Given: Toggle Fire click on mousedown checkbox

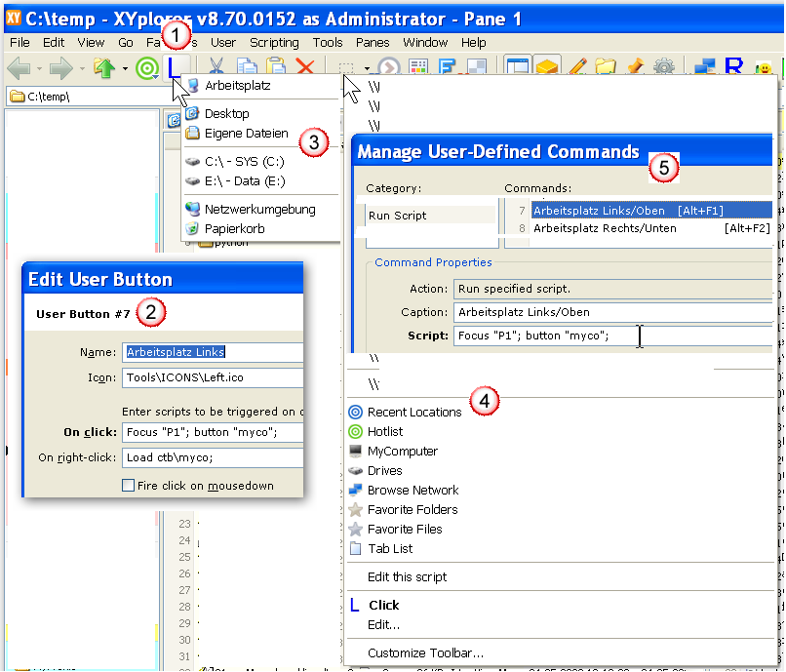Looking at the screenshot, I should [x=129, y=486].
